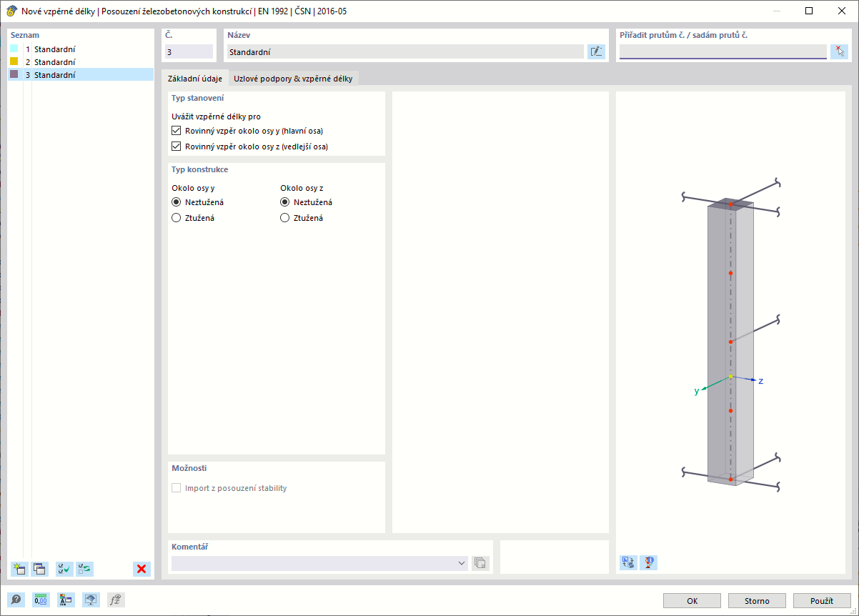Viewport: 859px width, 616px height.
Task: Maximize the dialog window
Action: point(808,11)
